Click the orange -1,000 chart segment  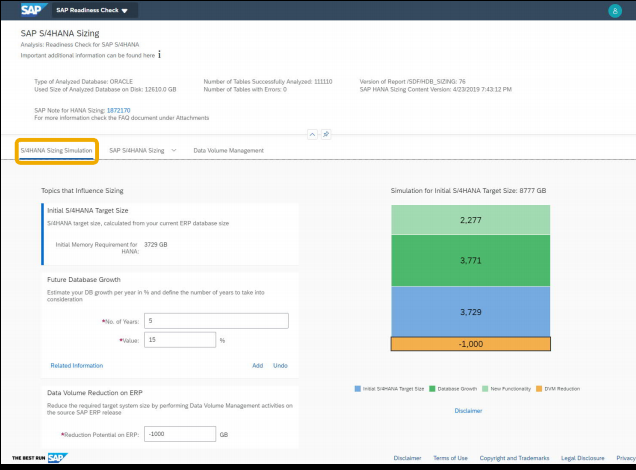click(471, 344)
